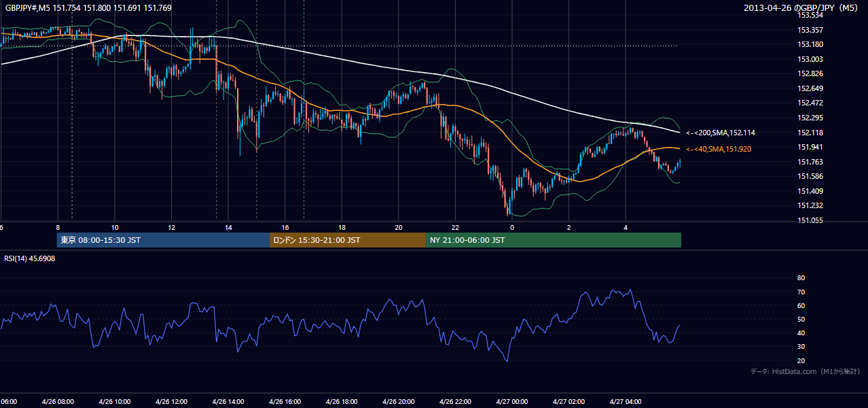Click hour marker 22 under the price chart
This screenshot has height=408, width=868.
(x=455, y=228)
